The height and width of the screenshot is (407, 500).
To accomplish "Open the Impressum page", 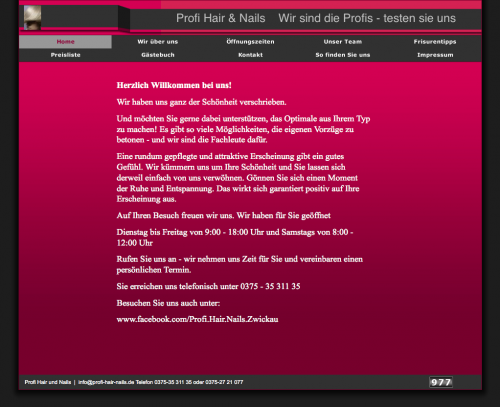I will click(x=435, y=55).
